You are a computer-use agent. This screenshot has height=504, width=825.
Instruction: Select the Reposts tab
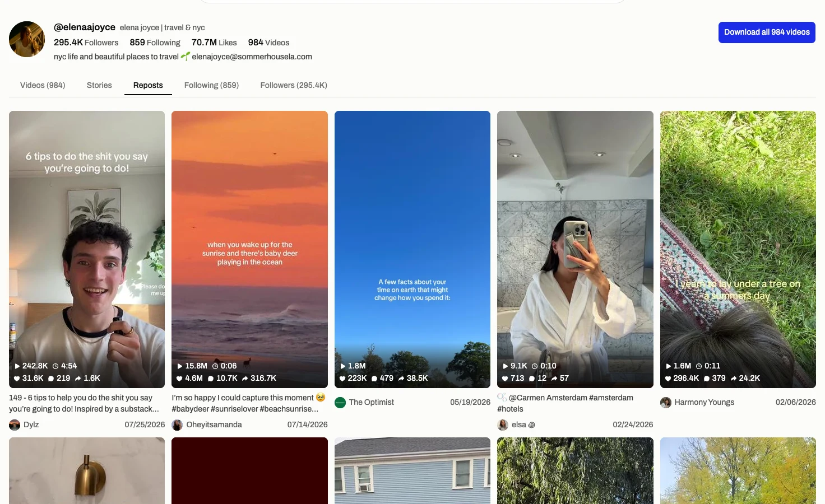(x=148, y=85)
